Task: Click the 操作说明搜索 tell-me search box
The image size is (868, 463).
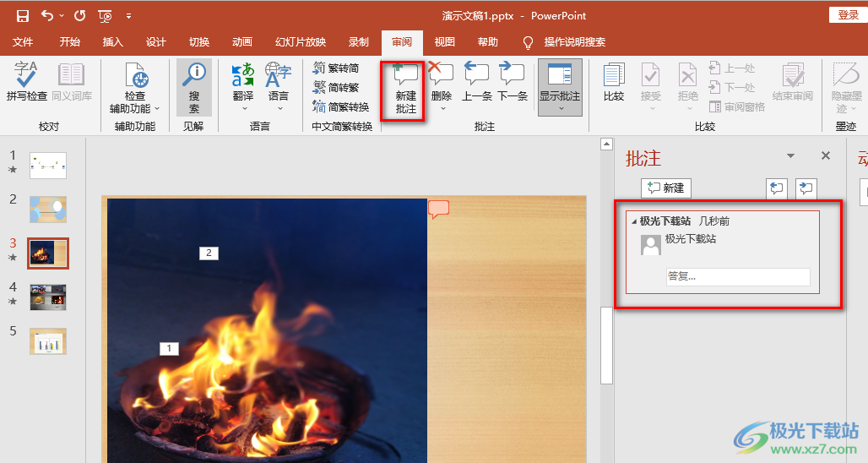Action: 575,42
